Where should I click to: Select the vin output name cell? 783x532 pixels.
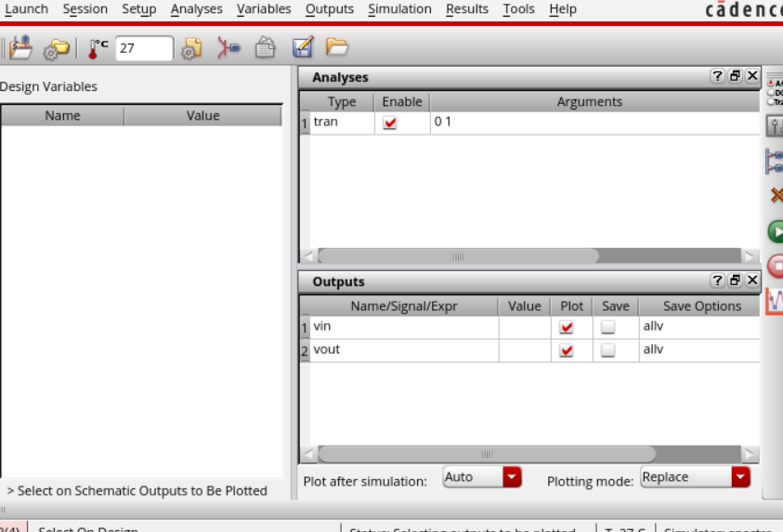pos(404,327)
